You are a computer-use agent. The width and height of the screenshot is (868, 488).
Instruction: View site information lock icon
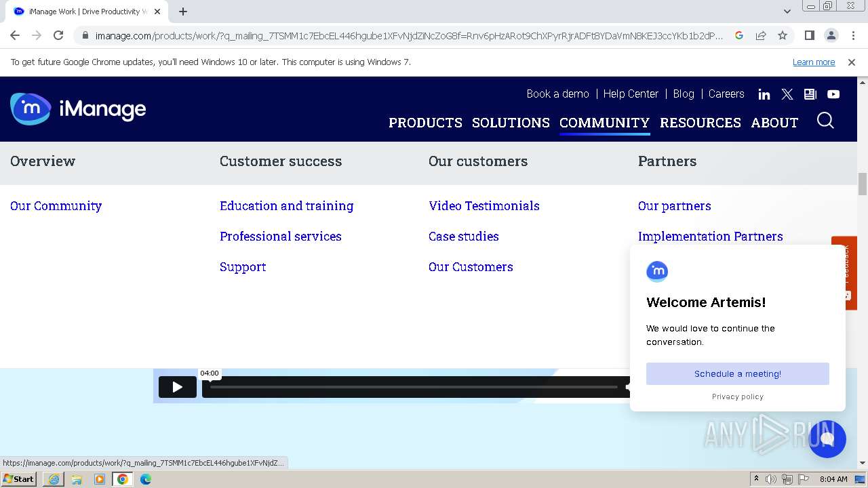pyautogui.click(x=85, y=35)
